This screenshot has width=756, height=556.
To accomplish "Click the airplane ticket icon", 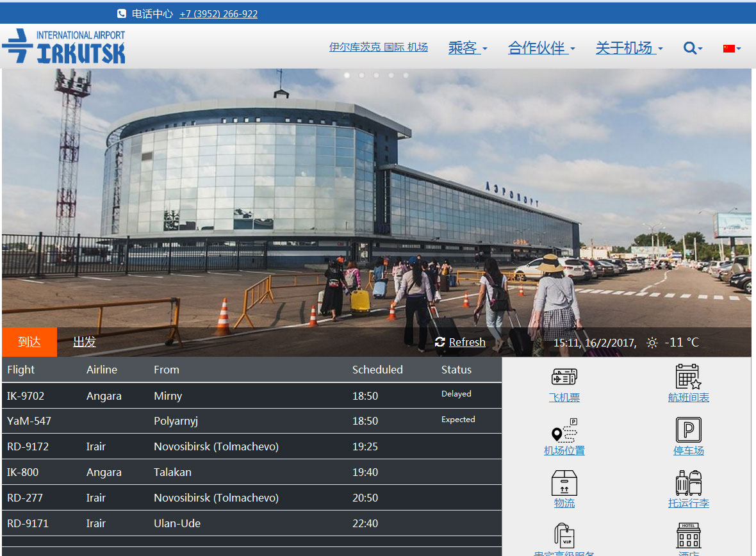I will click(x=564, y=377).
